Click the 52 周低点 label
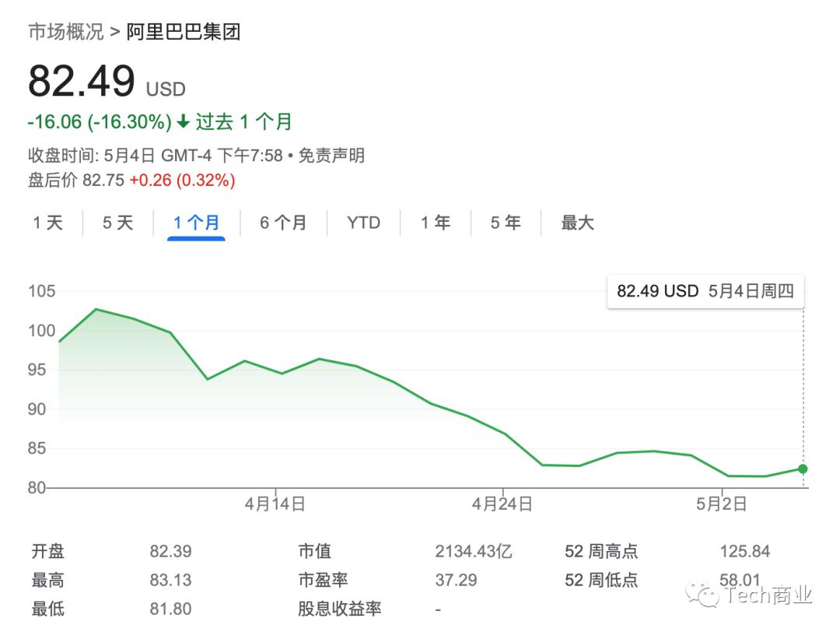Viewport: 840px width, 632px height. pyautogui.click(x=601, y=580)
